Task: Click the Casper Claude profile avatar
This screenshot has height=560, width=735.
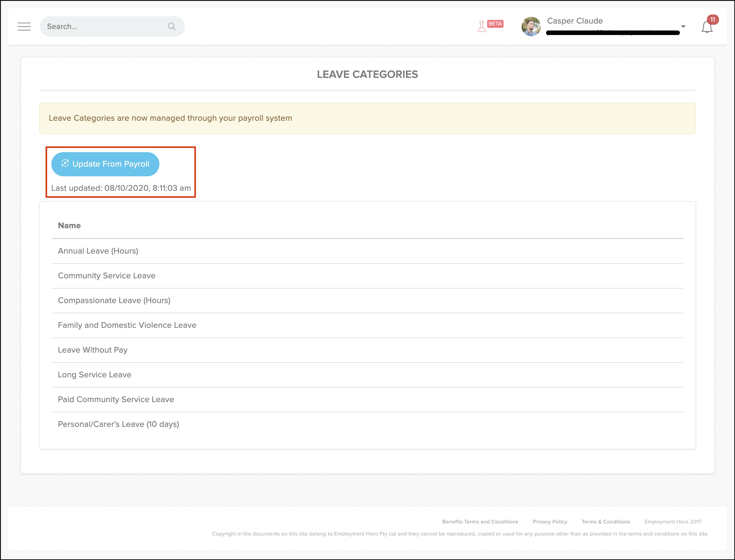Action: [531, 26]
